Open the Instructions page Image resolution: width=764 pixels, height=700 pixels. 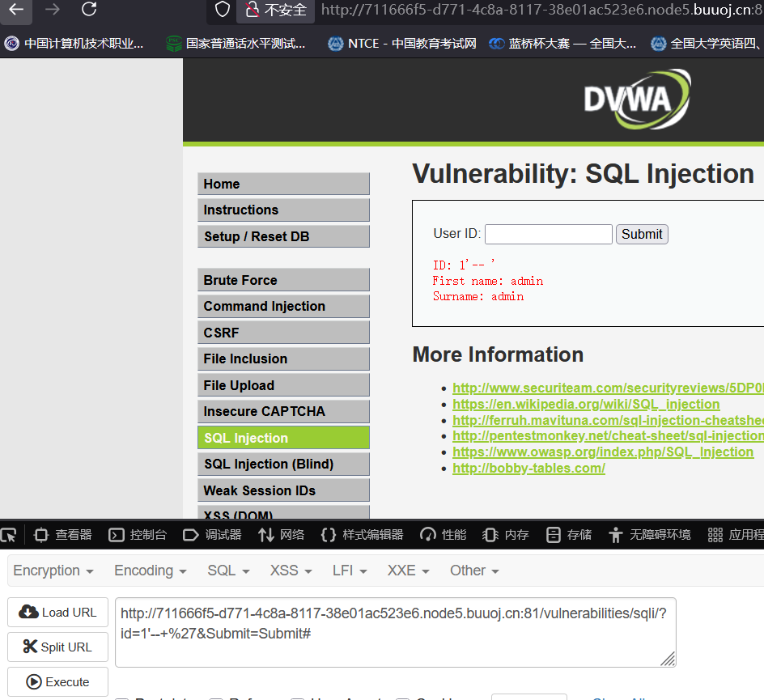click(283, 210)
